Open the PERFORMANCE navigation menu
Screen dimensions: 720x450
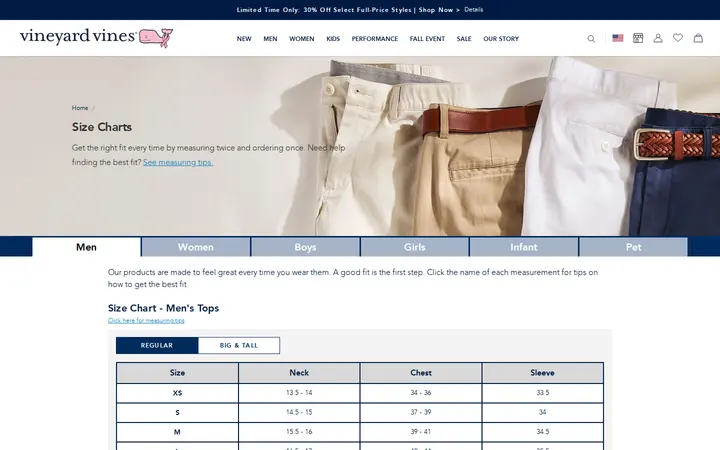point(375,39)
